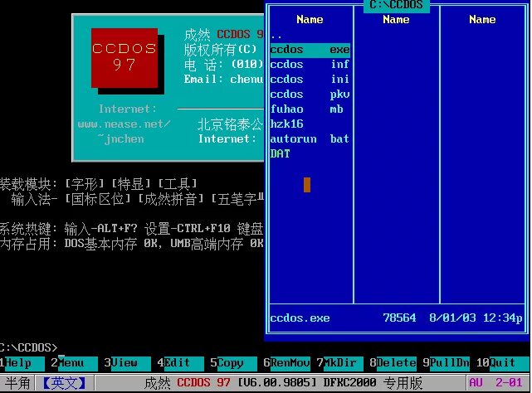This screenshot has width=532, height=393.
Task: Click the ~jnchen text in splash box
Action: click(121, 139)
